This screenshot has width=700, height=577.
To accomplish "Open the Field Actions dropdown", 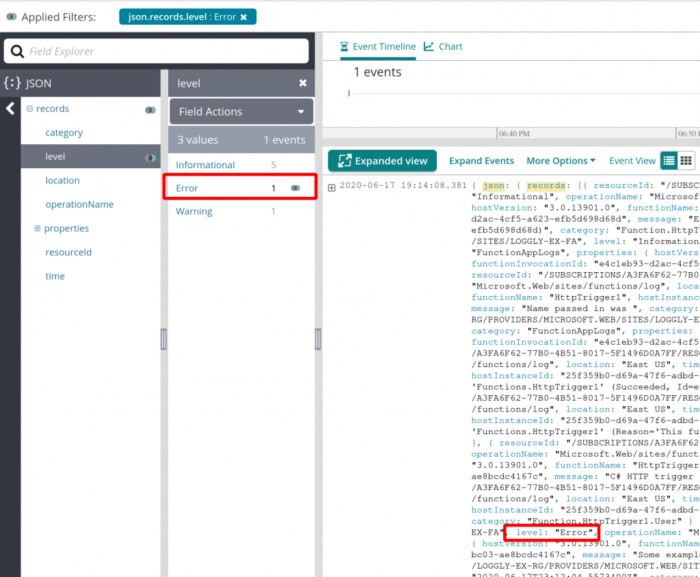I will pos(241,112).
